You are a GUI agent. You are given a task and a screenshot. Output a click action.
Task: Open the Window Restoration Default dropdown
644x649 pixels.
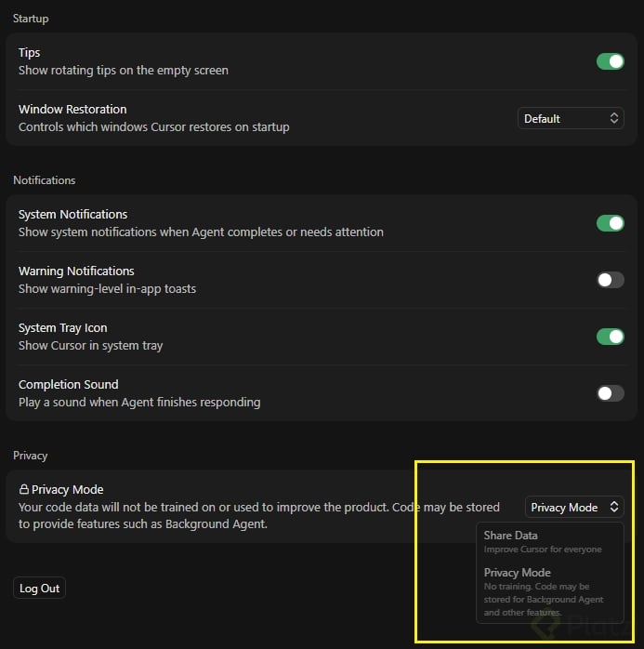(x=571, y=119)
